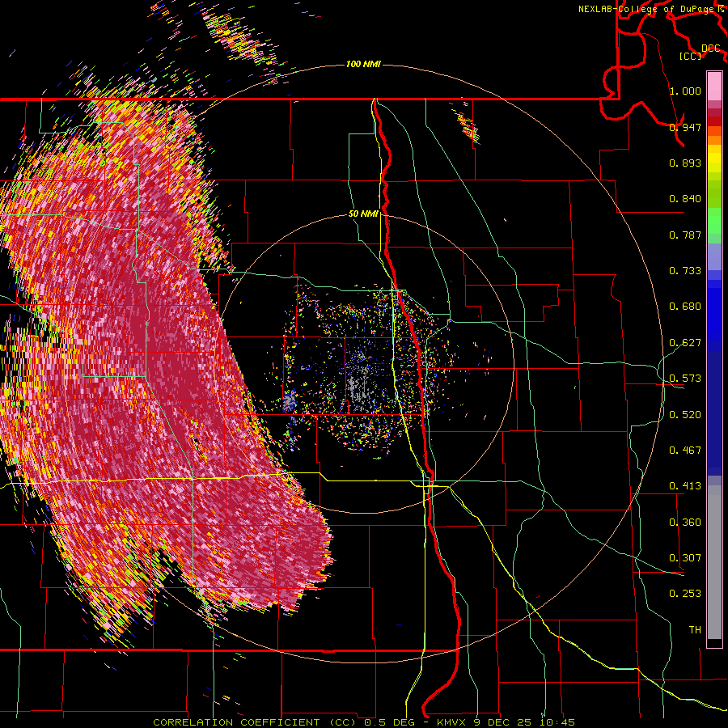Click the DCC [CC] legend title

(701, 52)
